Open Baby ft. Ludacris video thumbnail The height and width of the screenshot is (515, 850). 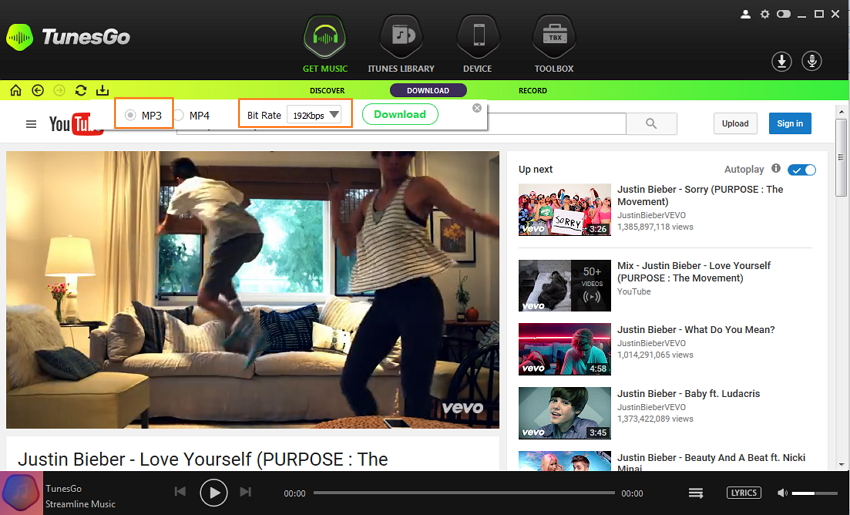(x=564, y=413)
